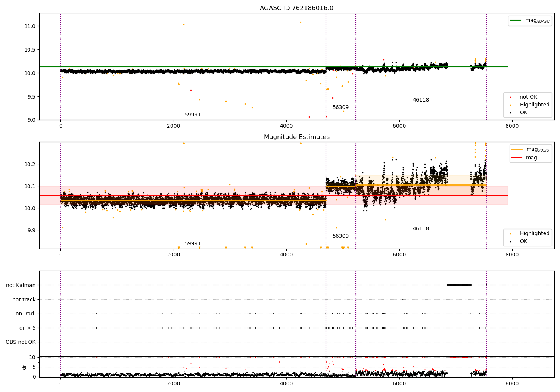Click the "OBS not OK" row label

coord(21,342)
